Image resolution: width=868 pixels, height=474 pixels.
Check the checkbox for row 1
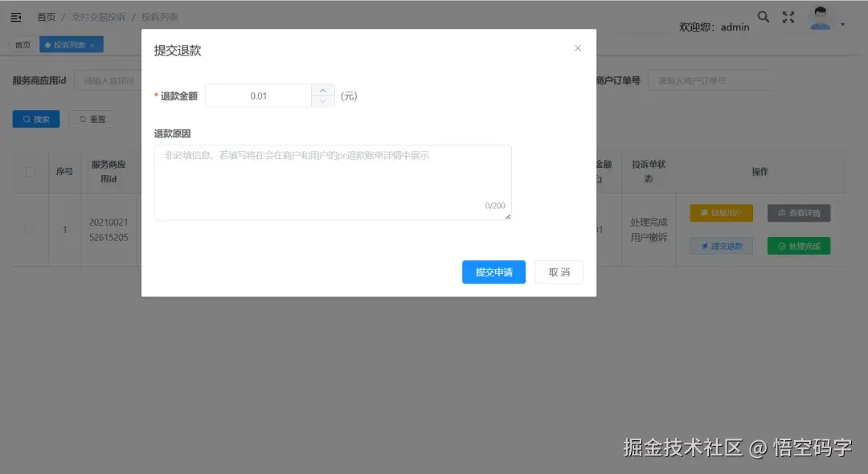tap(30, 228)
